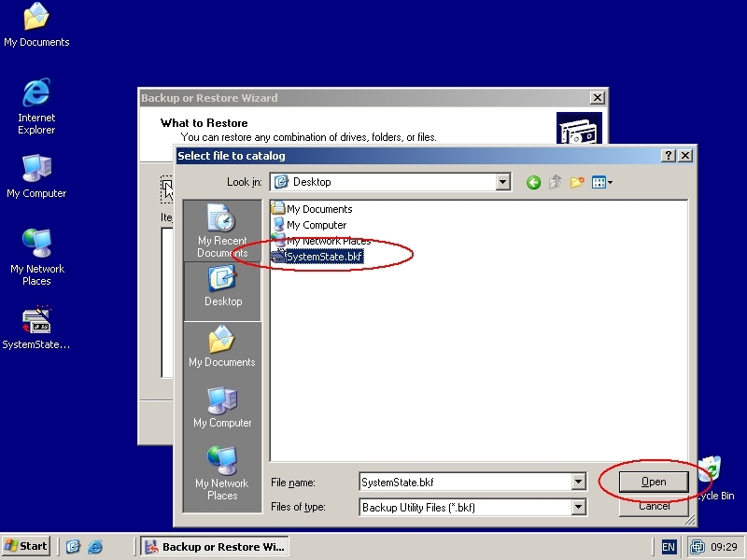Open My Recent Documents in places bar
Screen dimensions: 747x560
222,231
